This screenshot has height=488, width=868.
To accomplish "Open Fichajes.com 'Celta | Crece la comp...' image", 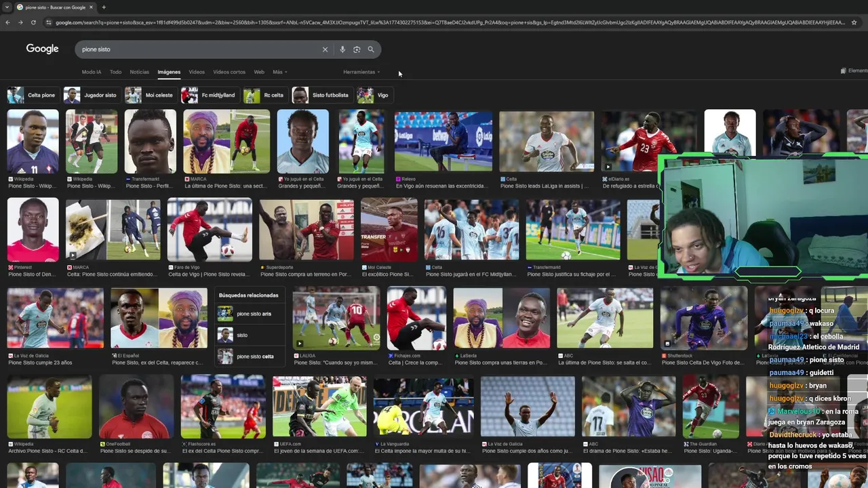I will [x=416, y=318].
